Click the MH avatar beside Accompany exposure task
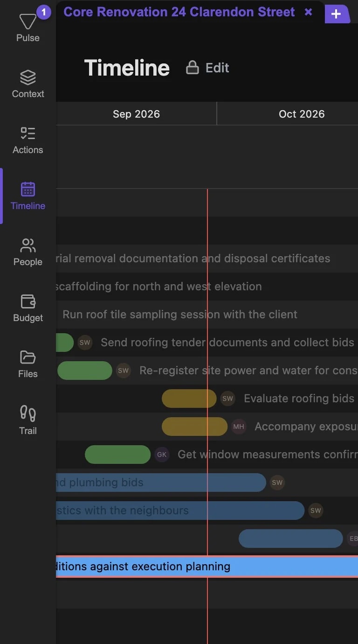358x644 pixels. [x=239, y=427]
